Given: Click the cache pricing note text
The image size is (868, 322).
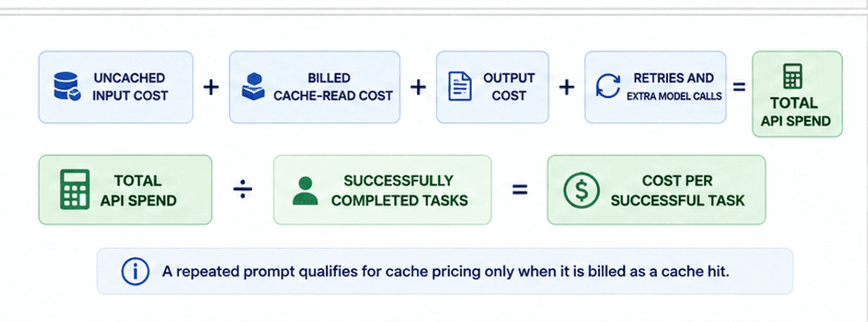Looking at the screenshot, I should [x=446, y=271].
